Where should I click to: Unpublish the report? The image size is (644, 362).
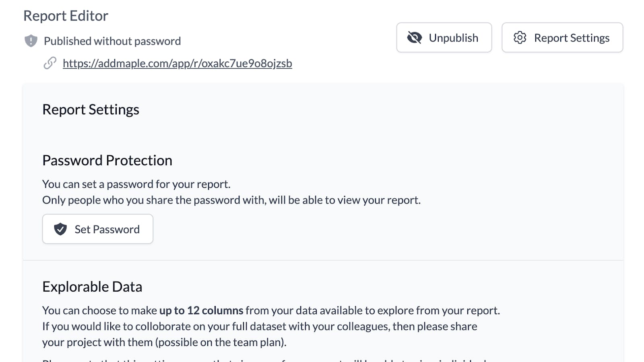pos(444,38)
